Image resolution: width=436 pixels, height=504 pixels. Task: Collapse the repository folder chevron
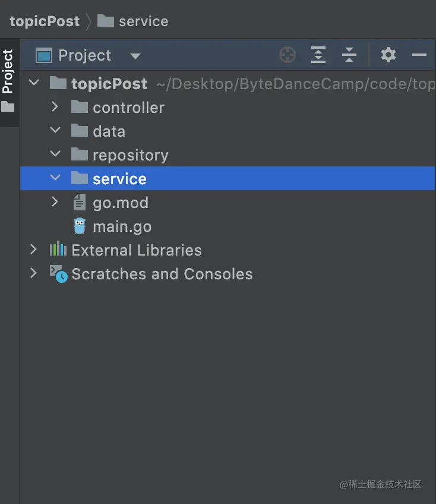pyautogui.click(x=55, y=155)
